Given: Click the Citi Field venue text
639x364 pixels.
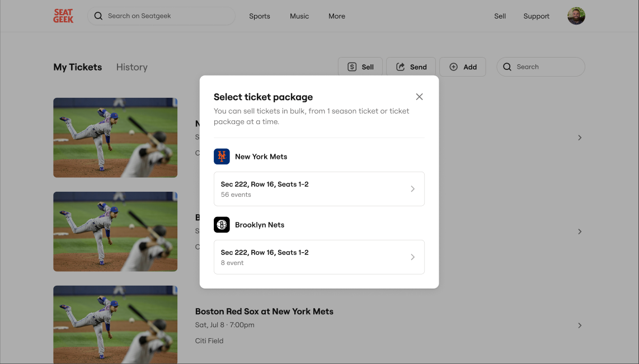Looking at the screenshot, I should (x=209, y=341).
